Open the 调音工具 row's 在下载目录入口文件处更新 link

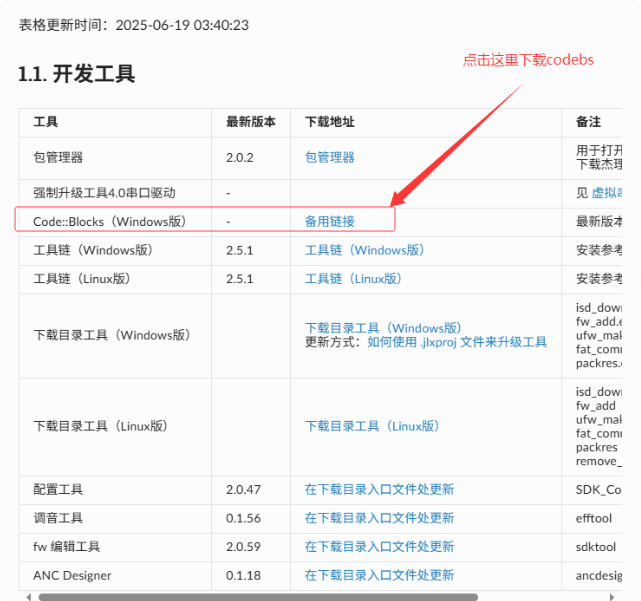tap(379, 518)
